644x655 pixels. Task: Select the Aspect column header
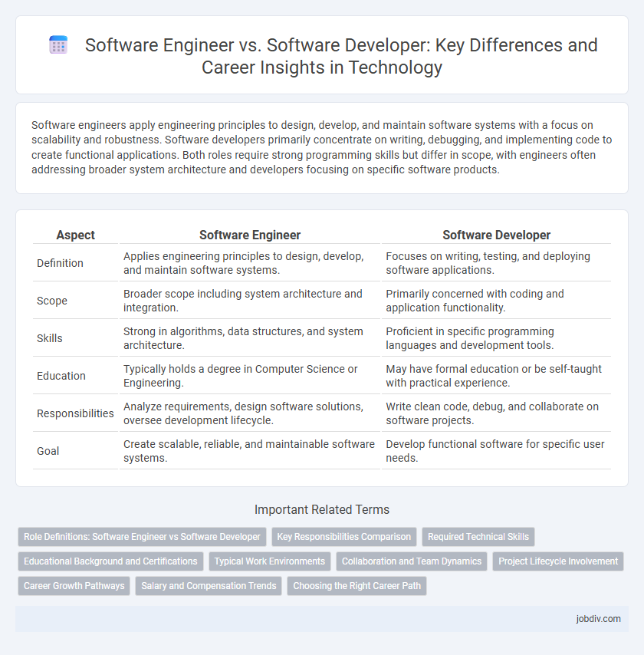pyautogui.click(x=76, y=235)
